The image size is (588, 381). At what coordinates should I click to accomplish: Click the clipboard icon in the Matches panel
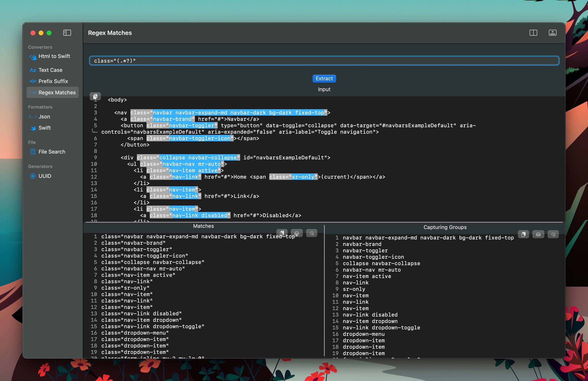pos(282,233)
